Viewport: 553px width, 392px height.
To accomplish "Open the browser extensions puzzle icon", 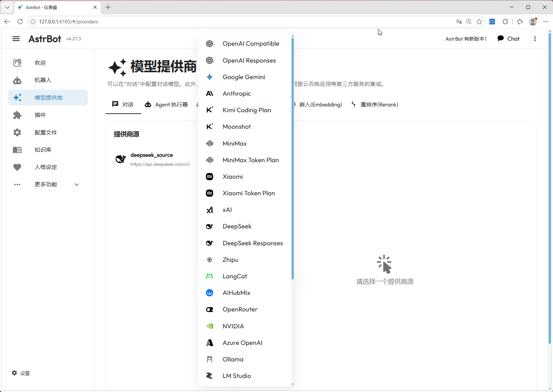I will 505,22.
